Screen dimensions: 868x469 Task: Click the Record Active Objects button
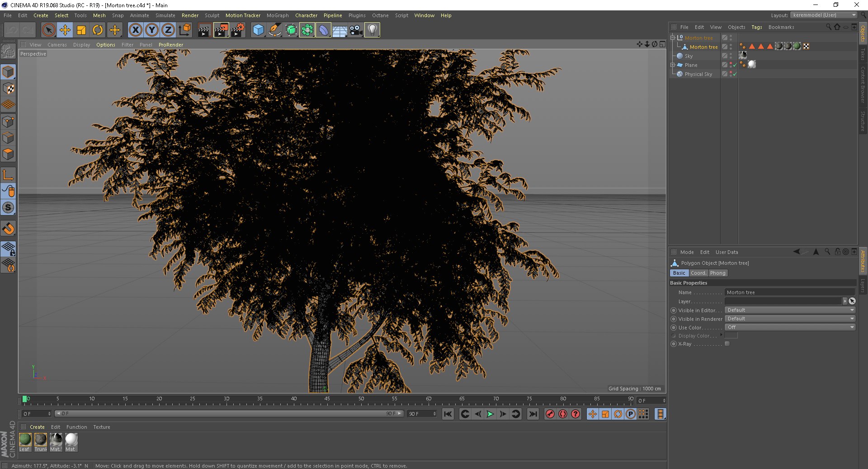click(550, 414)
